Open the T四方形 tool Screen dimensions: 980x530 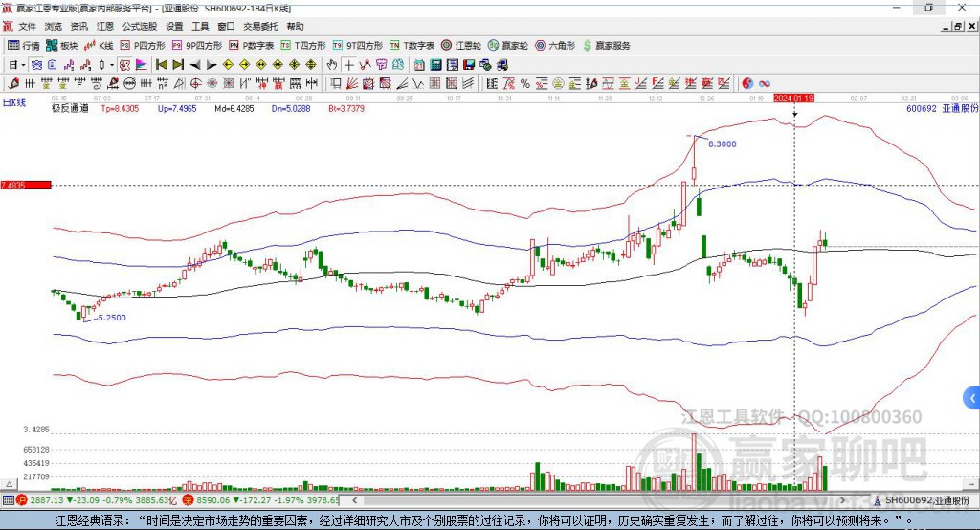[x=303, y=46]
